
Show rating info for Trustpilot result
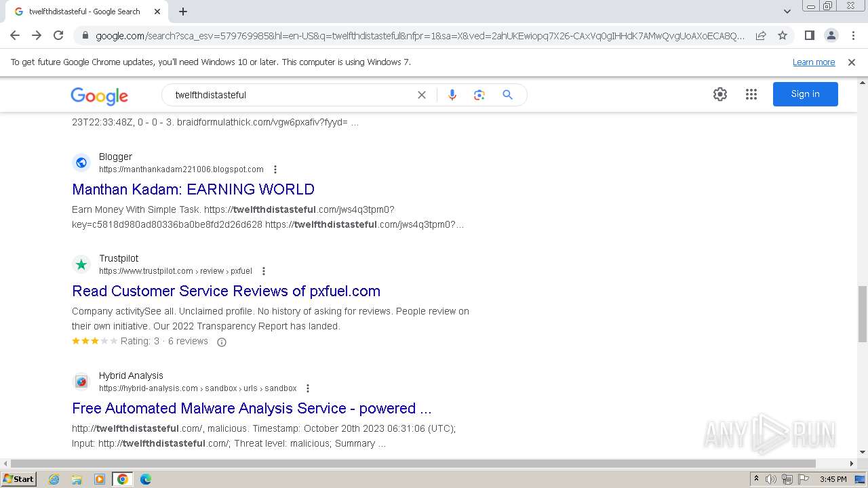(x=221, y=342)
